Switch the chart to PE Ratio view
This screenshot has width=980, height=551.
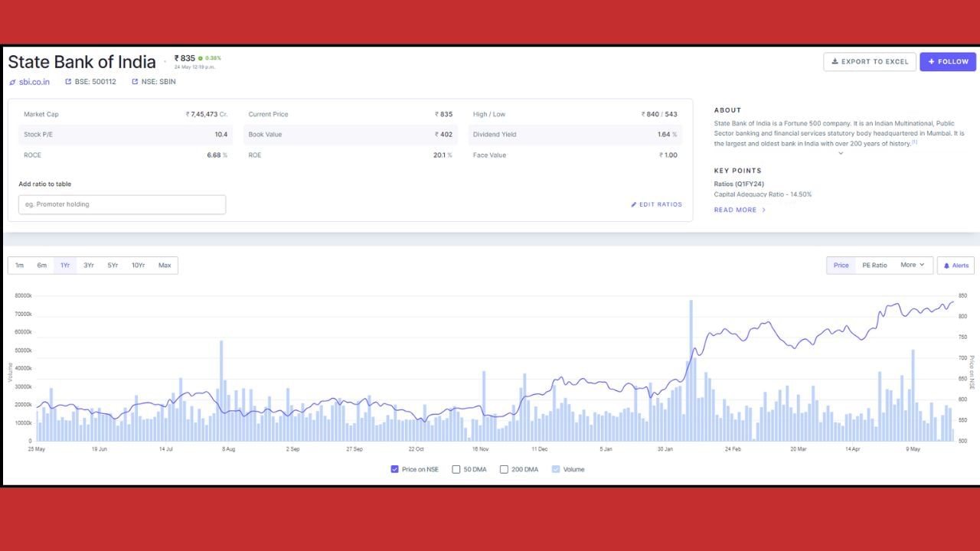[x=874, y=266]
